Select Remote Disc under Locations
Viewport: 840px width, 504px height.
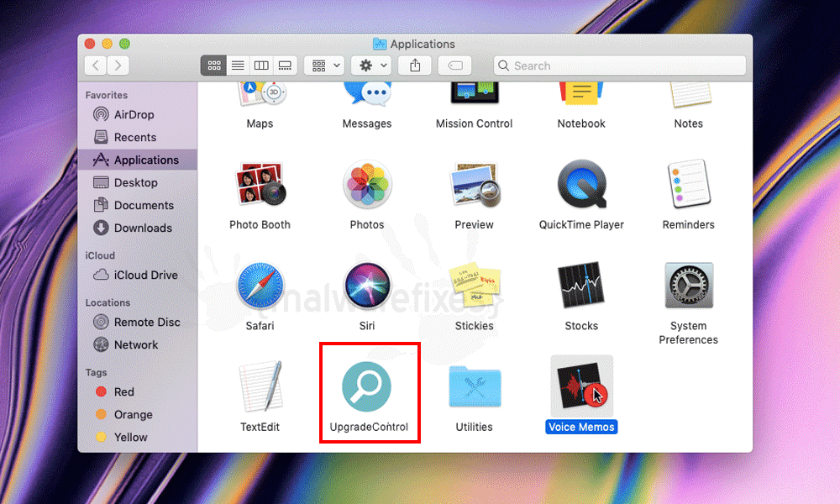[x=137, y=322]
